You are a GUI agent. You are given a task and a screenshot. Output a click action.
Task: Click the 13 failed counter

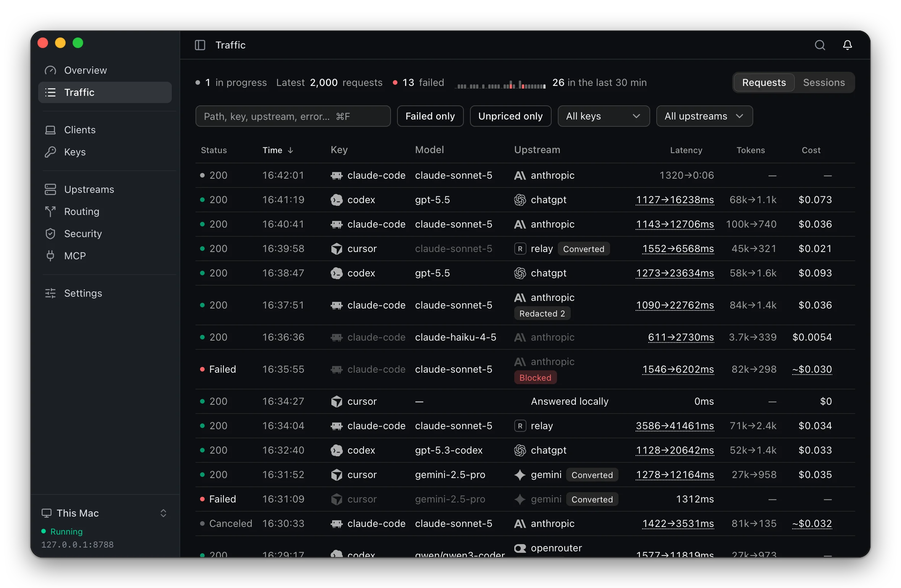click(418, 82)
